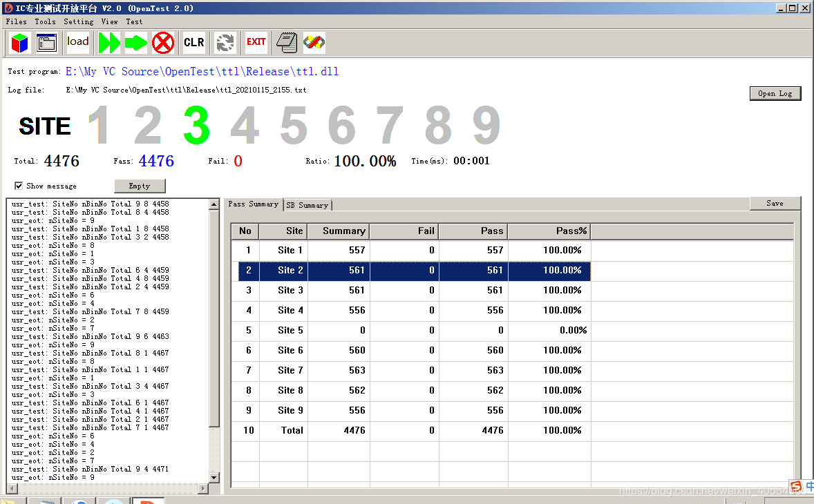Click the log line ending 9 4 4471

click(x=91, y=469)
